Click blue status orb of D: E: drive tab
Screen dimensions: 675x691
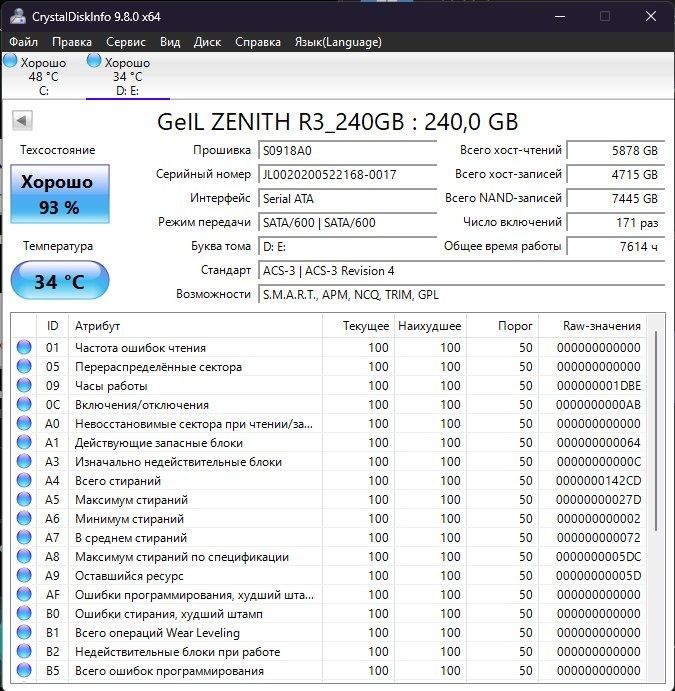pos(94,61)
